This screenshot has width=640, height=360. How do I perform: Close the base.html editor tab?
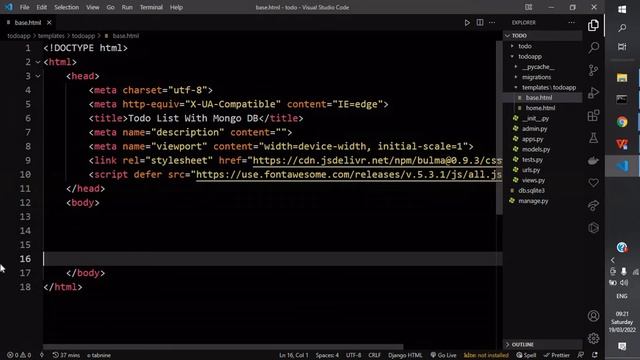point(49,22)
